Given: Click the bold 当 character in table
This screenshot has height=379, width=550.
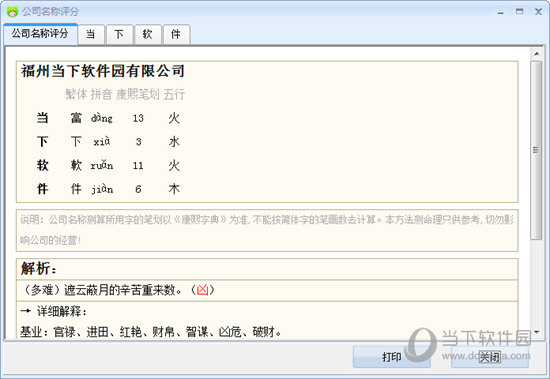Looking at the screenshot, I should [x=42, y=118].
